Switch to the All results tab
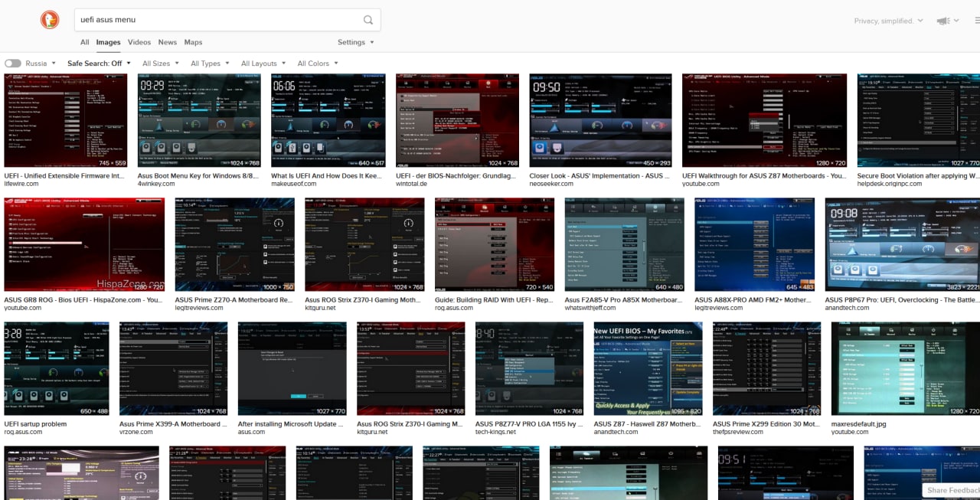The width and height of the screenshot is (980, 500). pyautogui.click(x=85, y=42)
